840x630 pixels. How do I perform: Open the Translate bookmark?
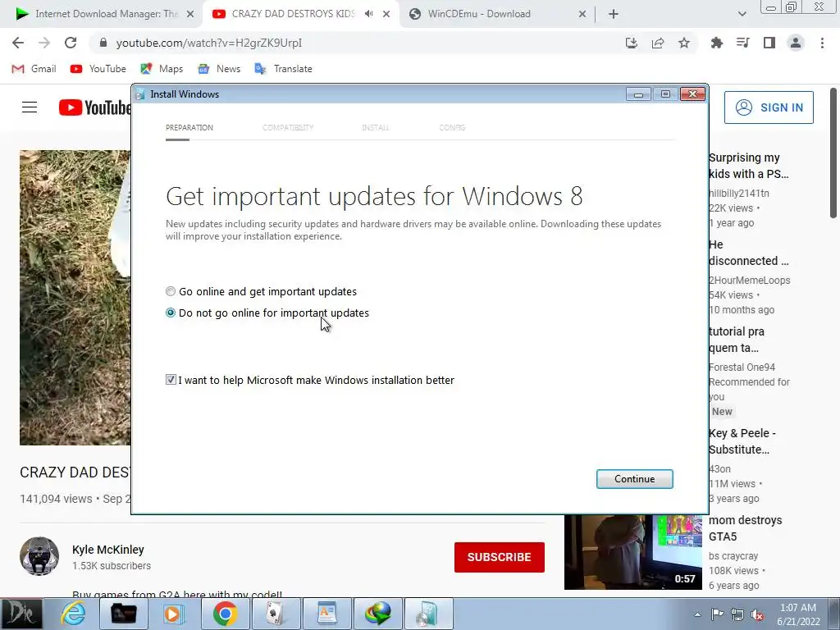(283, 69)
